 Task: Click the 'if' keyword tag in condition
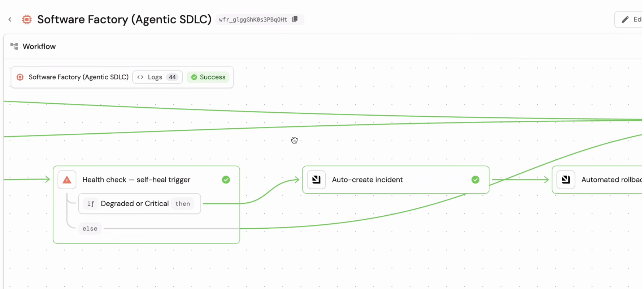91,204
